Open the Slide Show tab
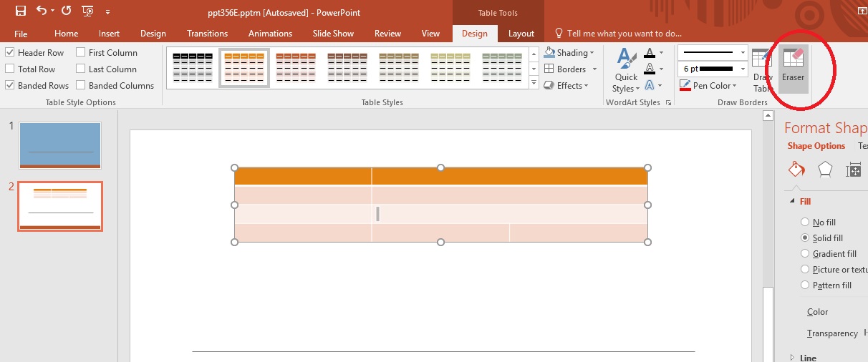Viewport: 868px width, 362px height. tap(333, 34)
